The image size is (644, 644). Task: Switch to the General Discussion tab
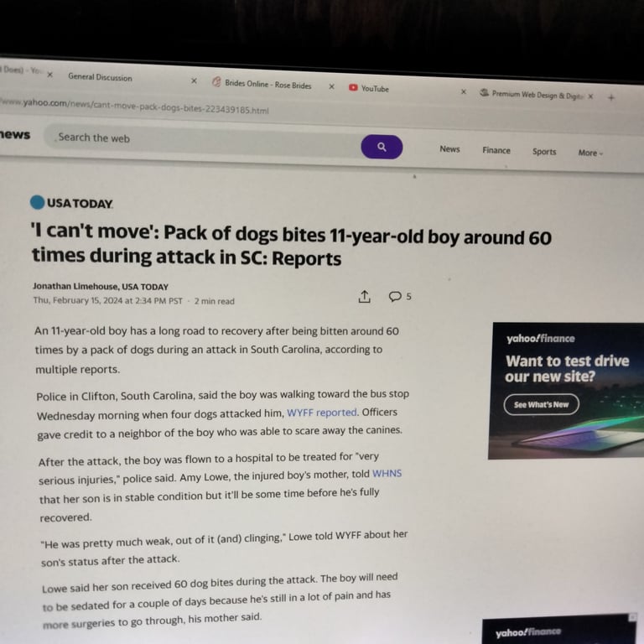click(x=101, y=77)
